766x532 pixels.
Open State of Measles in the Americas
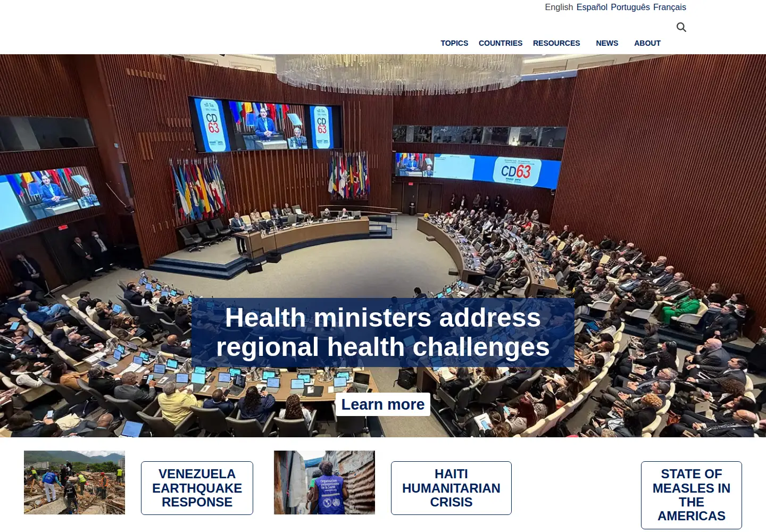pos(692,495)
